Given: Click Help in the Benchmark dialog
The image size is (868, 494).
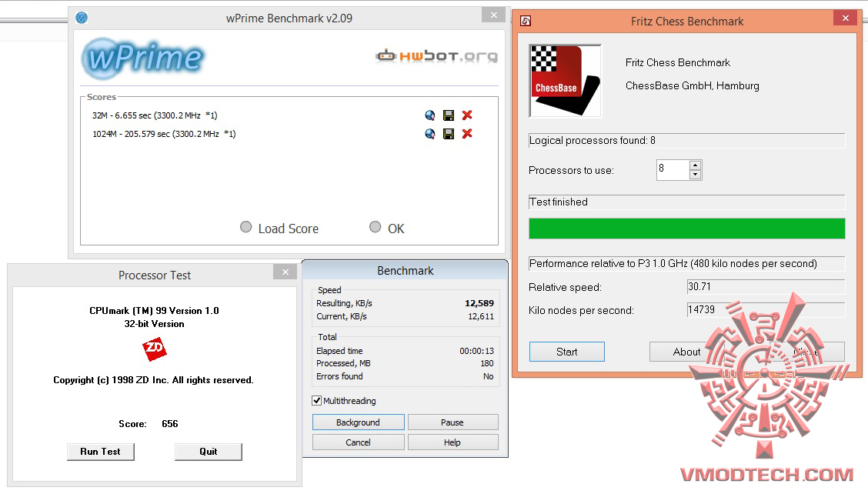Looking at the screenshot, I should pos(452,442).
